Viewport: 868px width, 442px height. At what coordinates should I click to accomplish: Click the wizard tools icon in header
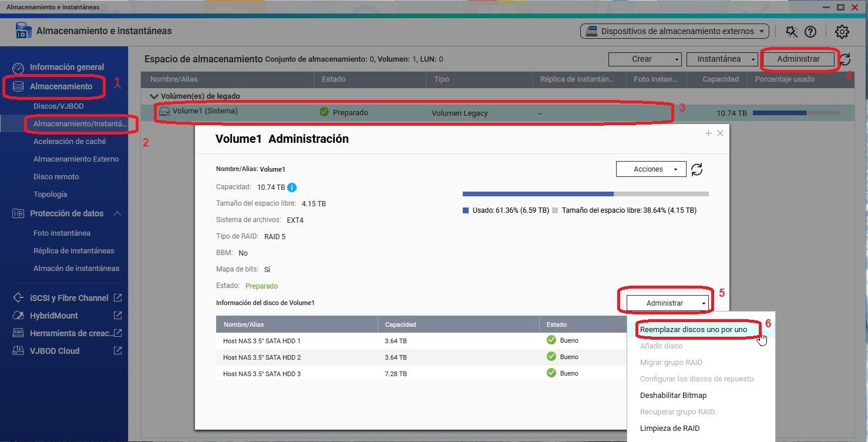click(791, 32)
